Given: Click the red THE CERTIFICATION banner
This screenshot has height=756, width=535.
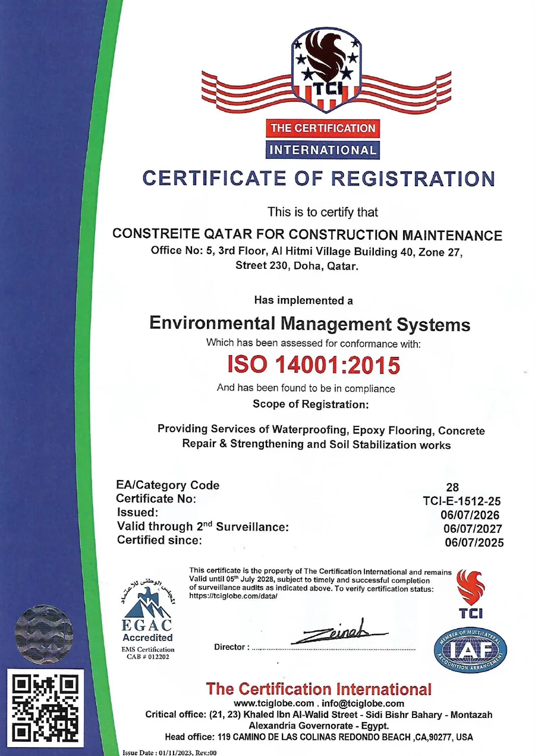Looking at the screenshot, I should (323, 128).
